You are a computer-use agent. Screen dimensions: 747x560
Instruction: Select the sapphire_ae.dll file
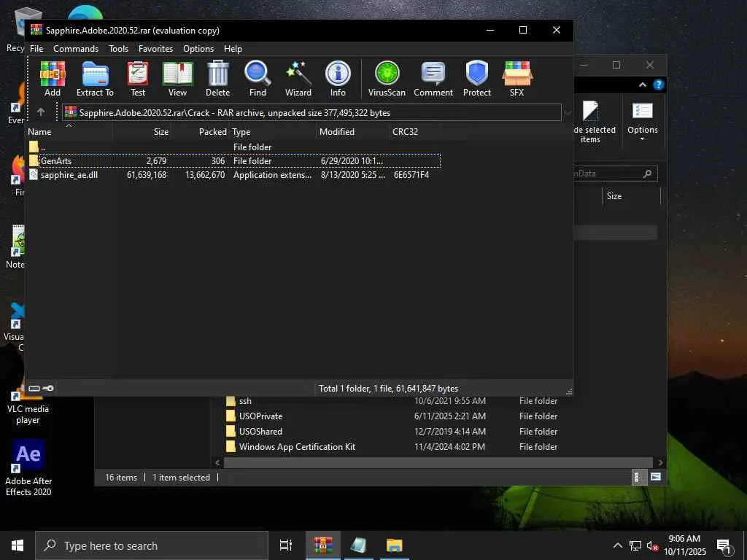[233, 175]
